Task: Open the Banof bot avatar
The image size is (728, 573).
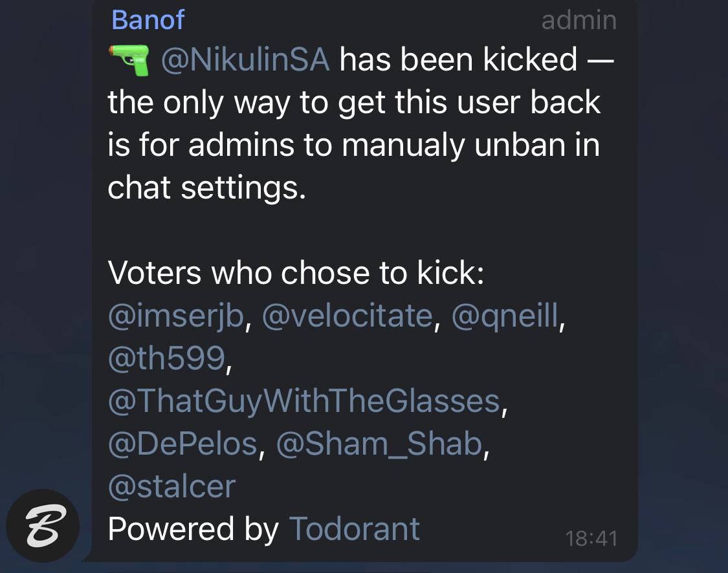Action: (x=43, y=525)
